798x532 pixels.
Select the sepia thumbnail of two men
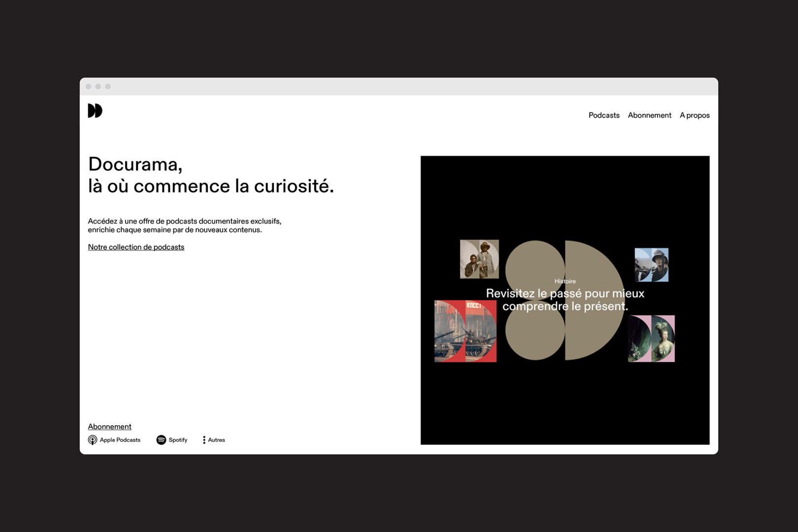[x=479, y=259]
